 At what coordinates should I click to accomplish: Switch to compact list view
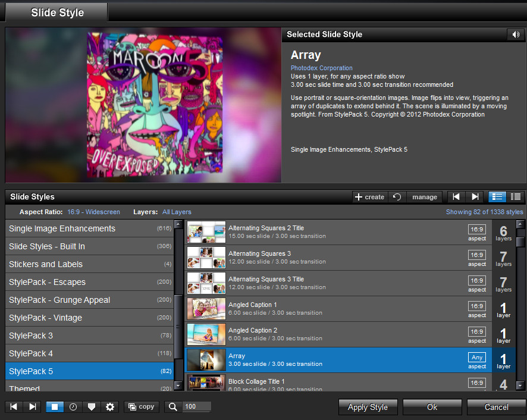516,197
